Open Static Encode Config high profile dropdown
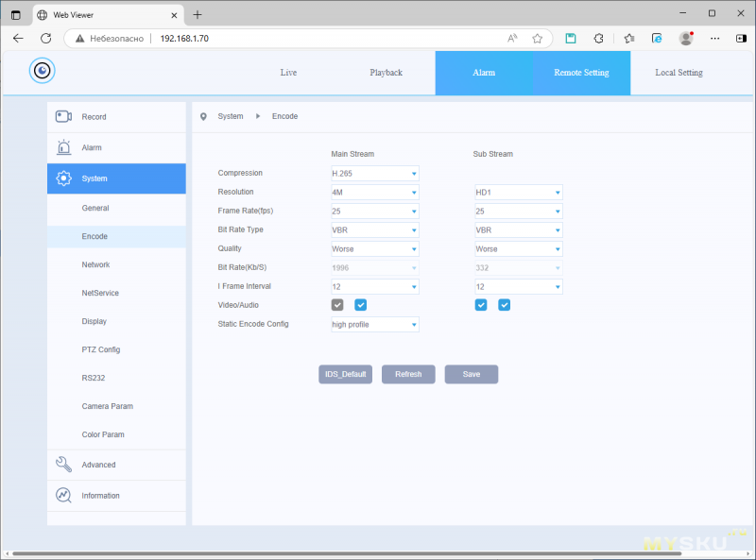Viewport: 756px width, 560px height. (x=374, y=324)
